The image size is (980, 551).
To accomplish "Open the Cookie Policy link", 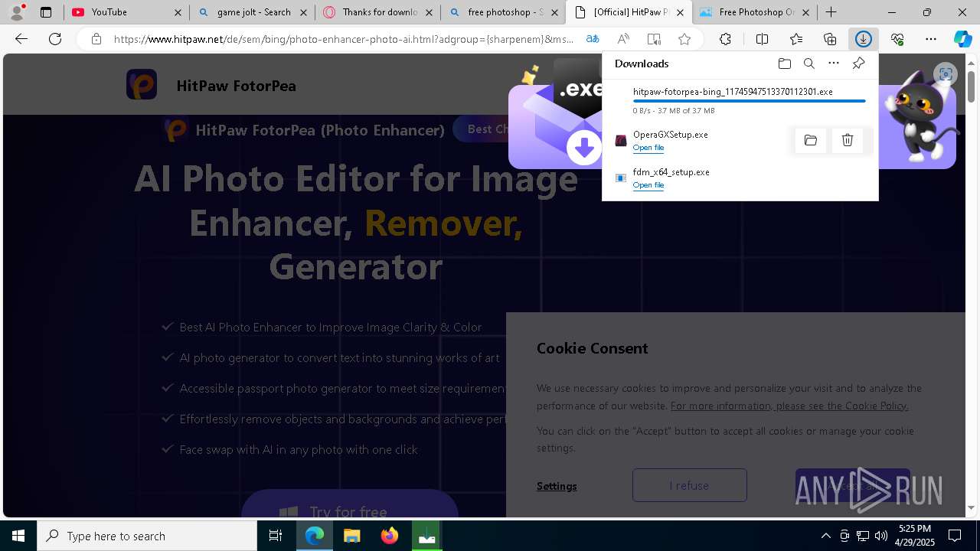I will point(789,406).
